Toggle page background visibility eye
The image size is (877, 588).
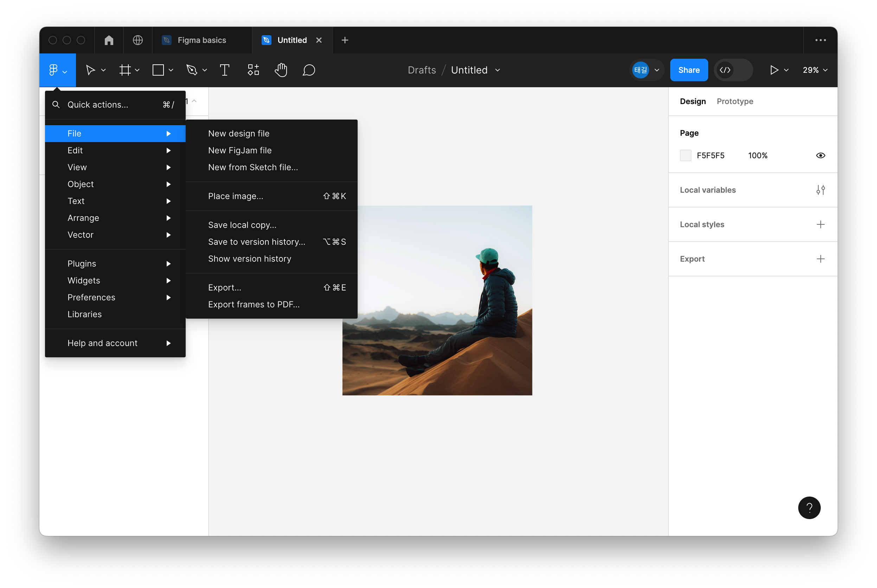pyautogui.click(x=820, y=156)
